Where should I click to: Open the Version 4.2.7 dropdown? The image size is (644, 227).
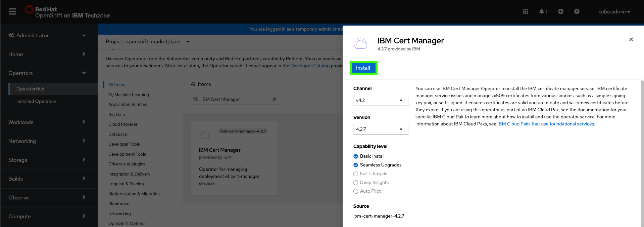click(381, 129)
